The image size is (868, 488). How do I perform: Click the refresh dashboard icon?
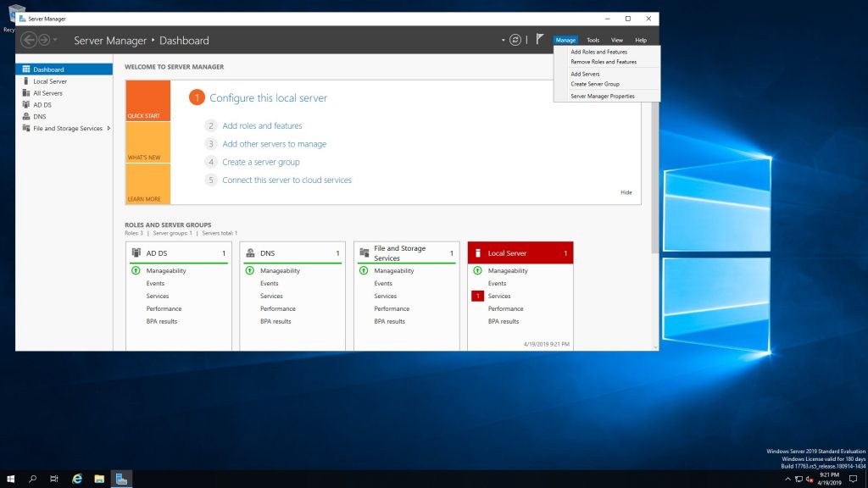pos(515,40)
